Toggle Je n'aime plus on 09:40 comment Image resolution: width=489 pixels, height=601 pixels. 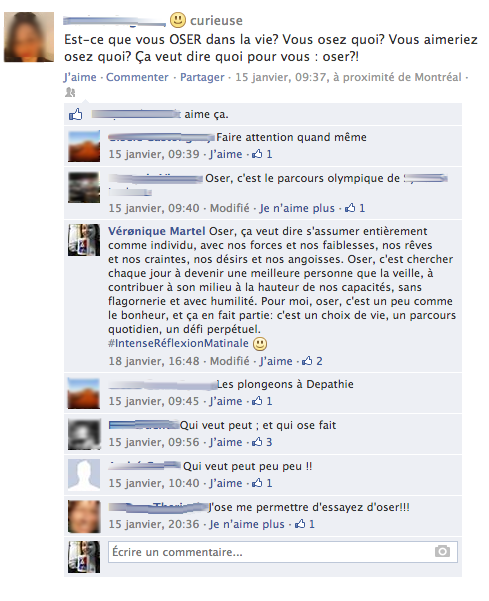click(297, 208)
